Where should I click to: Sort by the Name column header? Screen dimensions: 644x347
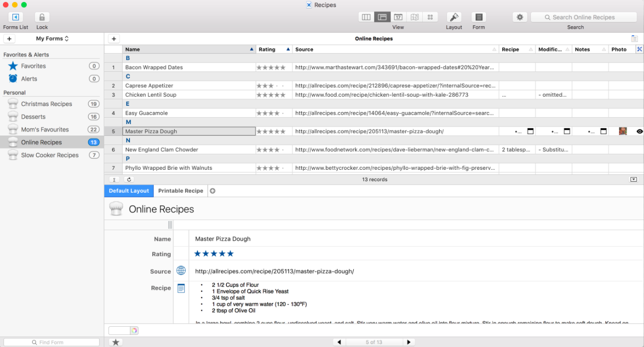[189, 49]
